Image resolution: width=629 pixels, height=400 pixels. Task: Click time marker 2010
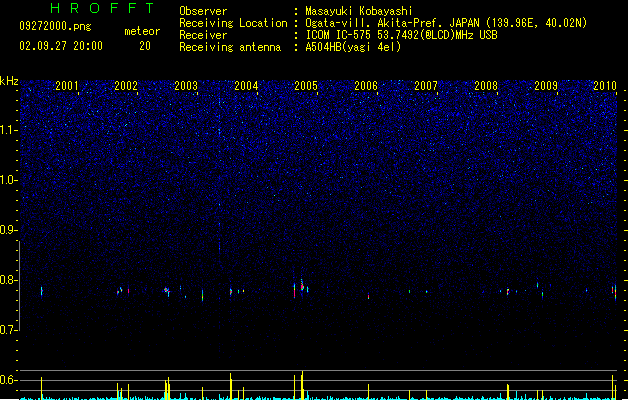(x=605, y=86)
